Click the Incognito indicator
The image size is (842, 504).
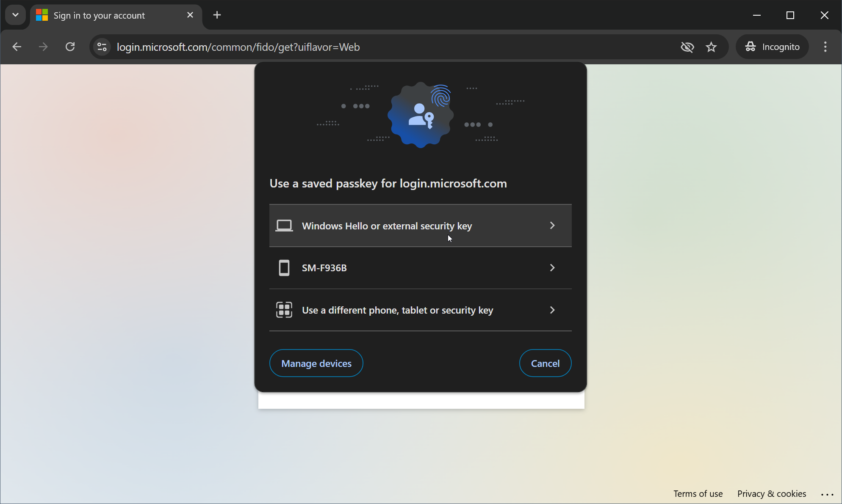pos(773,47)
